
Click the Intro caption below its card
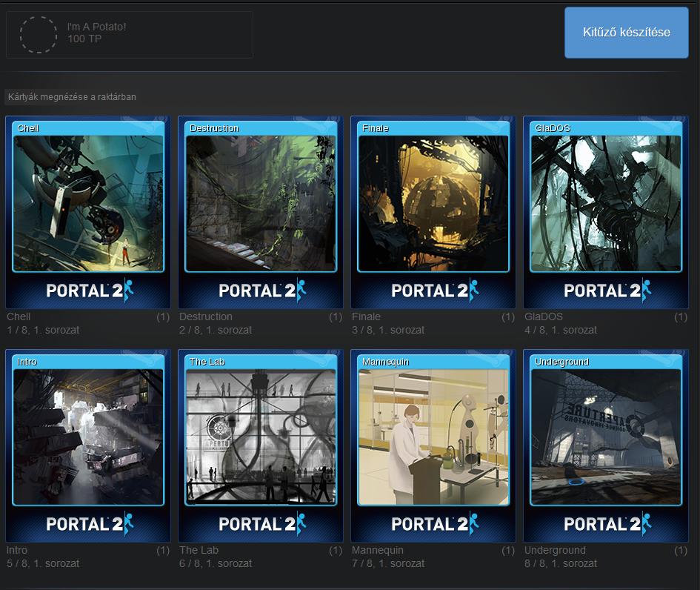pyautogui.click(x=17, y=550)
